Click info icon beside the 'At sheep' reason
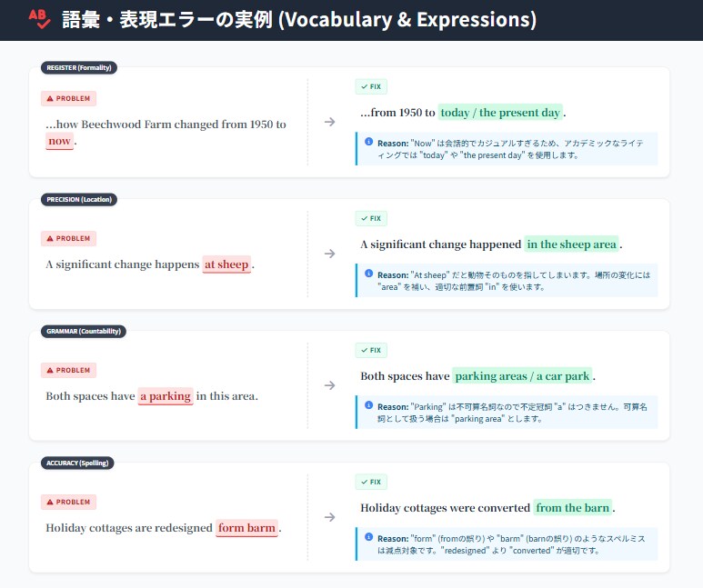 (x=369, y=274)
